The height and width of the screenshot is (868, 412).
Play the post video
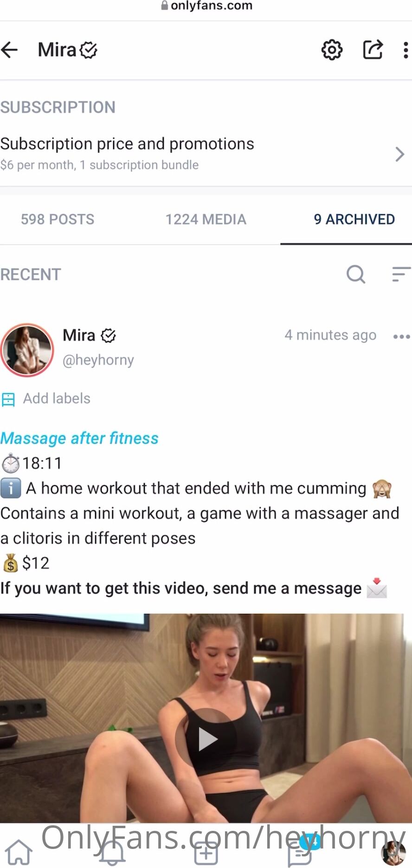pyautogui.click(x=206, y=739)
